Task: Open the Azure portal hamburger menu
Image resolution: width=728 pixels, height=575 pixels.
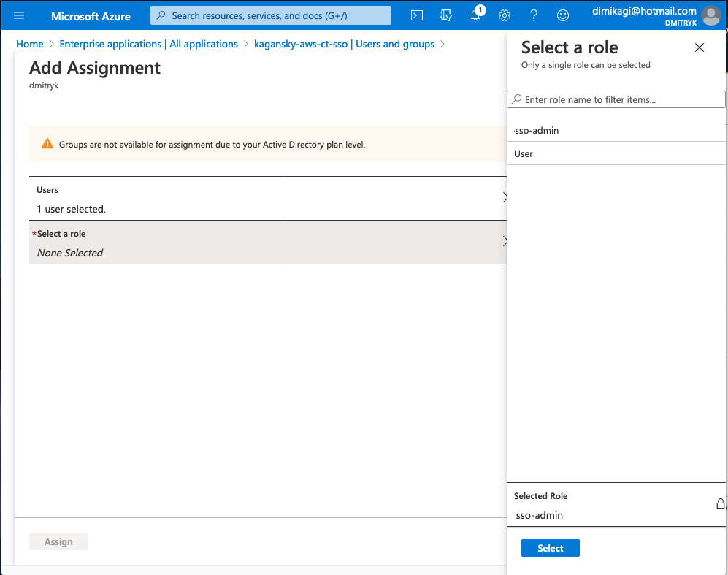Action: (x=19, y=15)
